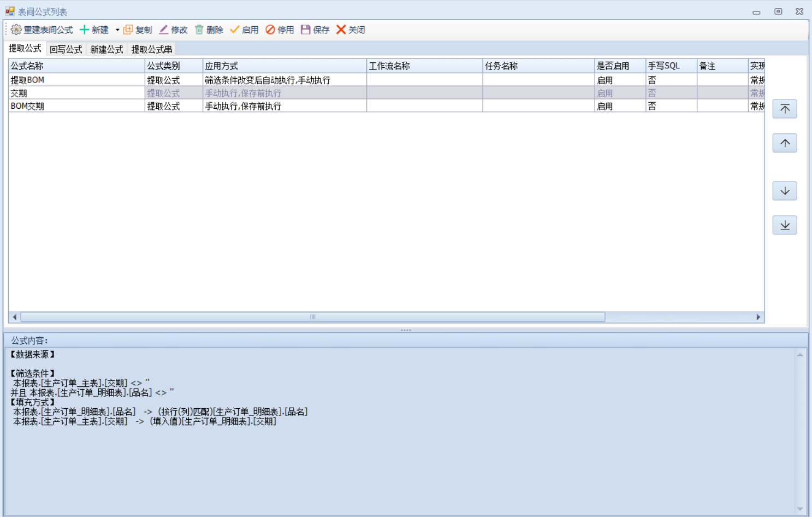The width and height of the screenshot is (812, 517).
Task: Open the 新建公式 tab
Action: pyautogui.click(x=106, y=49)
